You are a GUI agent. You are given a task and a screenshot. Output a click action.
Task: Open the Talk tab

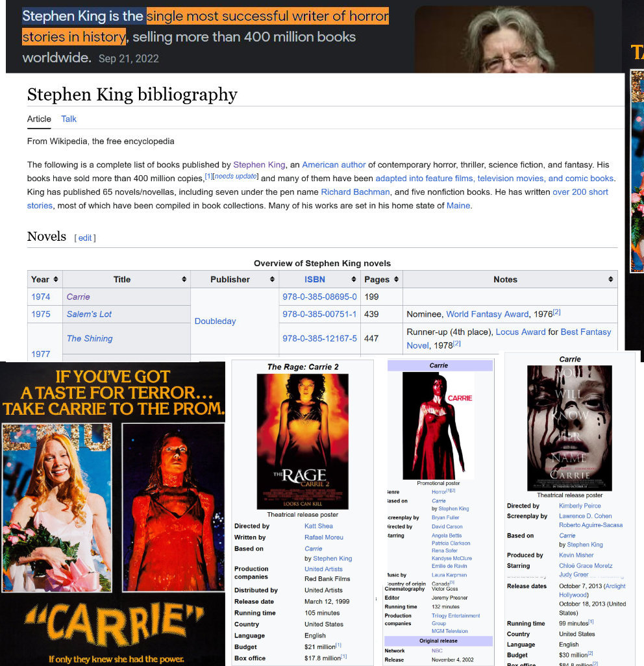tap(69, 119)
